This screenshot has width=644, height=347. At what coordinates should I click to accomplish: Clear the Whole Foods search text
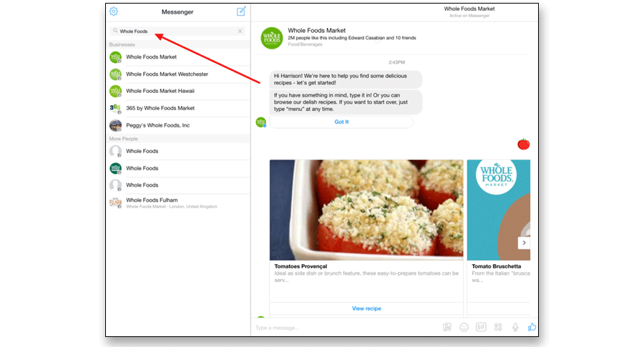click(x=240, y=31)
